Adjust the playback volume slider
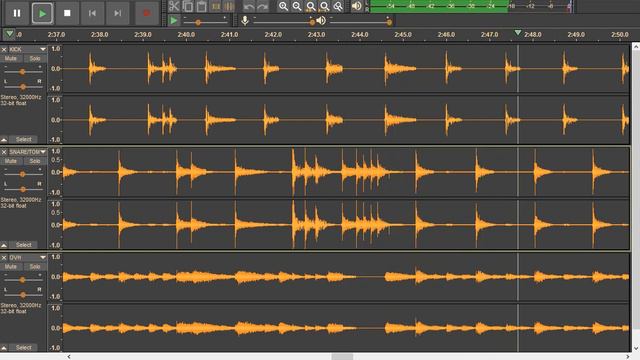 coord(360,21)
